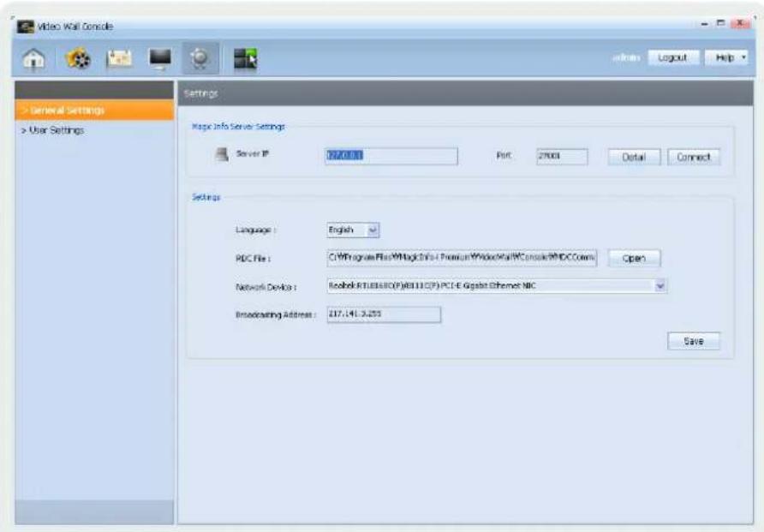
Task: Click the Logout button
Action: pyautogui.click(x=673, y=57)
